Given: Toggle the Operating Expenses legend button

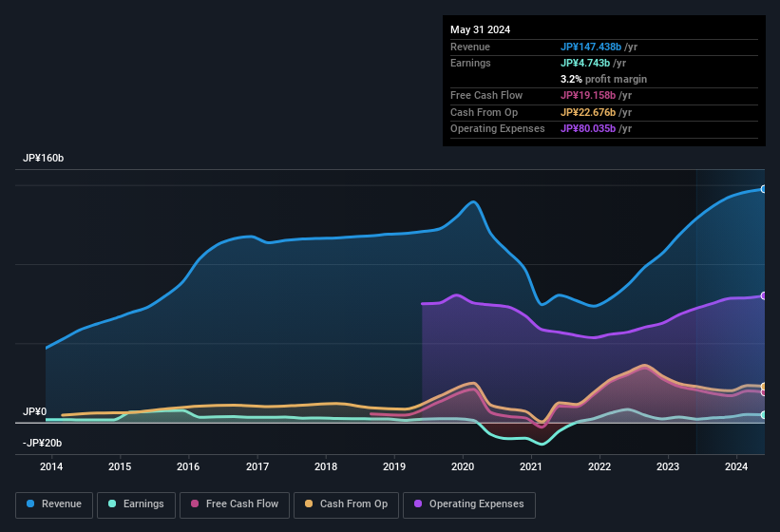Looking at the screenshot, I should tap(469, 504).
